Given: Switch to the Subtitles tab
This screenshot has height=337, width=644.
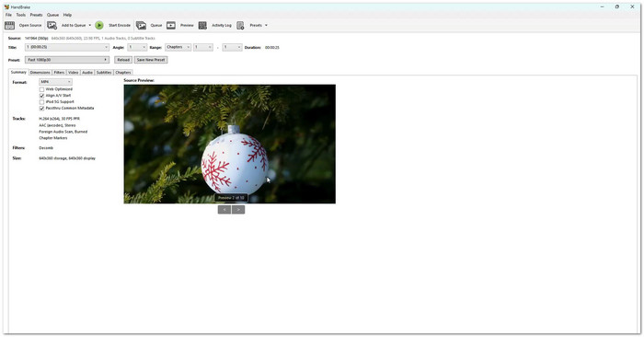Looking at the screenshot, I should 104,73.
